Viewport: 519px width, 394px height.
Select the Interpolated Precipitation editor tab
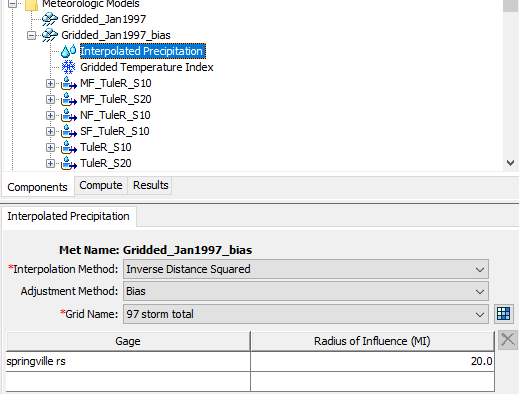[x=68, y=216]
